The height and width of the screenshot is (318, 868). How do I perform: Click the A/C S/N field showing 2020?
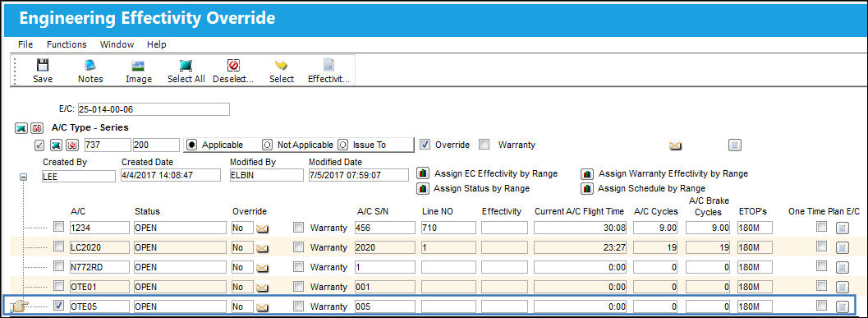pyautogui.click(x=385, y=247)
